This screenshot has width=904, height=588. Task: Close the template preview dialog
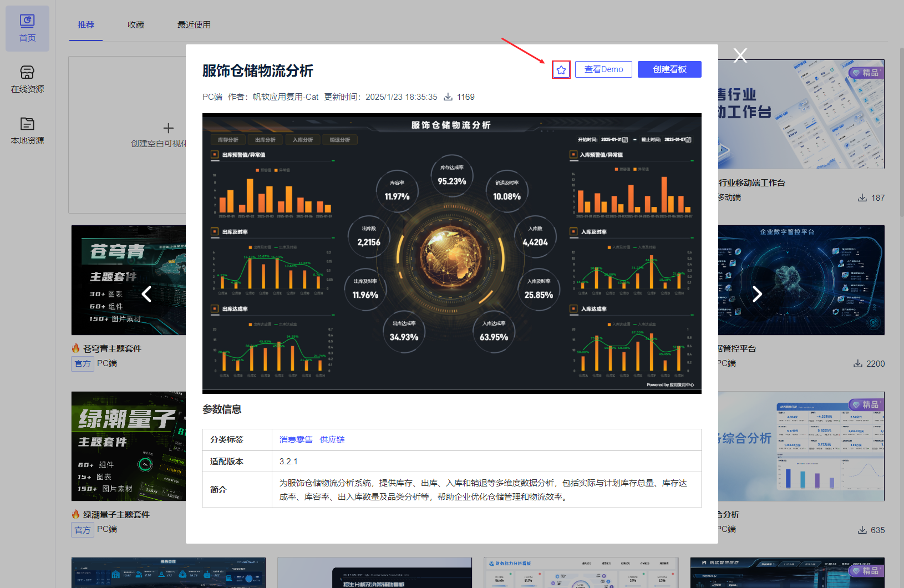[740, 55]
